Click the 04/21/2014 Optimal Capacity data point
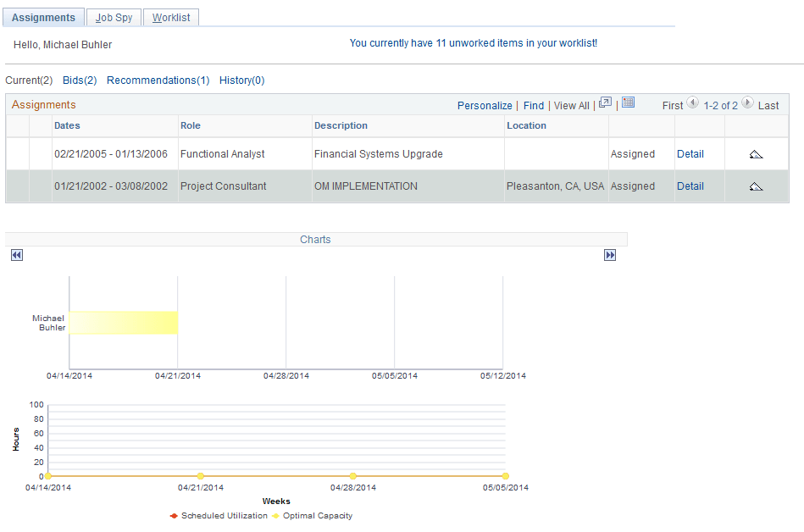Image resolution: width=804 pixels, height=532 pixels. [x=201, y=476]
